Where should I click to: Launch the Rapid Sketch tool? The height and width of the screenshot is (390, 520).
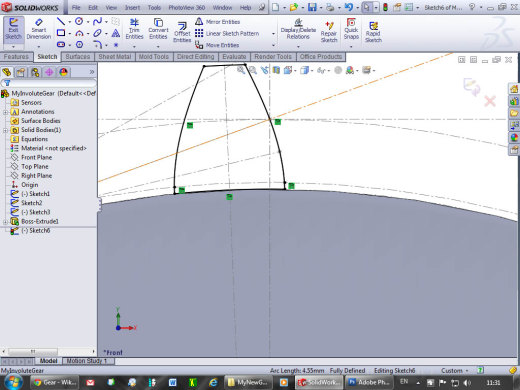click(373, 32)
